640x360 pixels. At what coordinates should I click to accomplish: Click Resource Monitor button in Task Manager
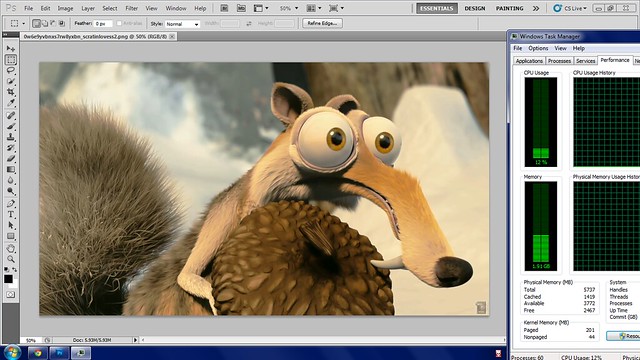623,336
